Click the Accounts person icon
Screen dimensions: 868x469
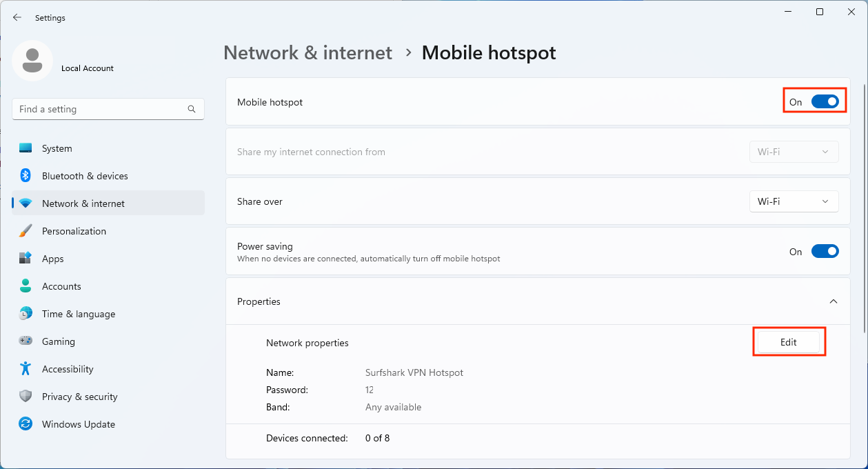[26, 286]
